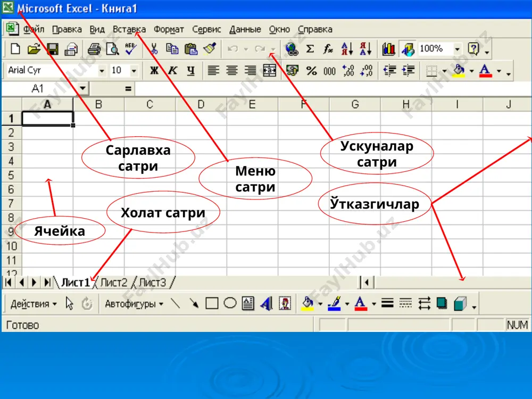
Task: Insert a Text Box from drawing toolbar
Action: [x=248, y=303]
